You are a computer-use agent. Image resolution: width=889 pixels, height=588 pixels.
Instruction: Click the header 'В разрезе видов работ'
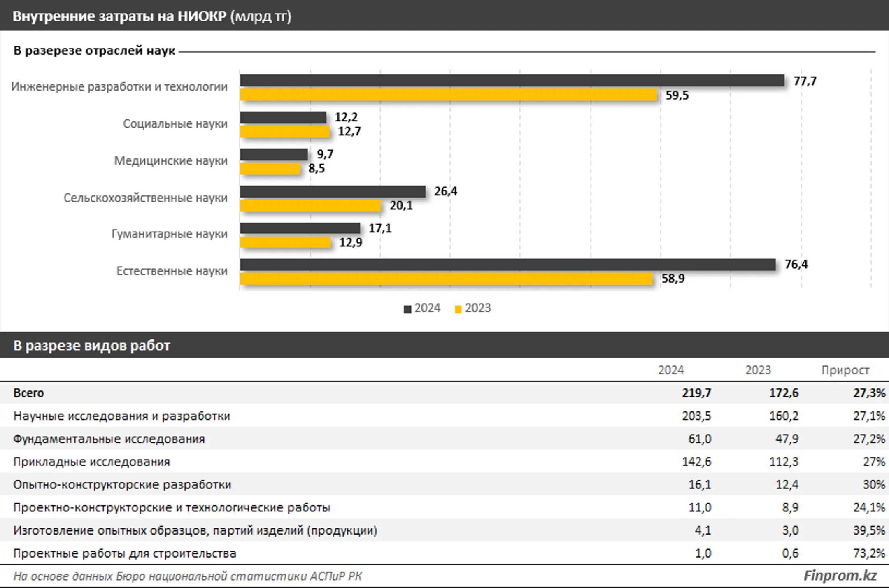click(91, 345)
